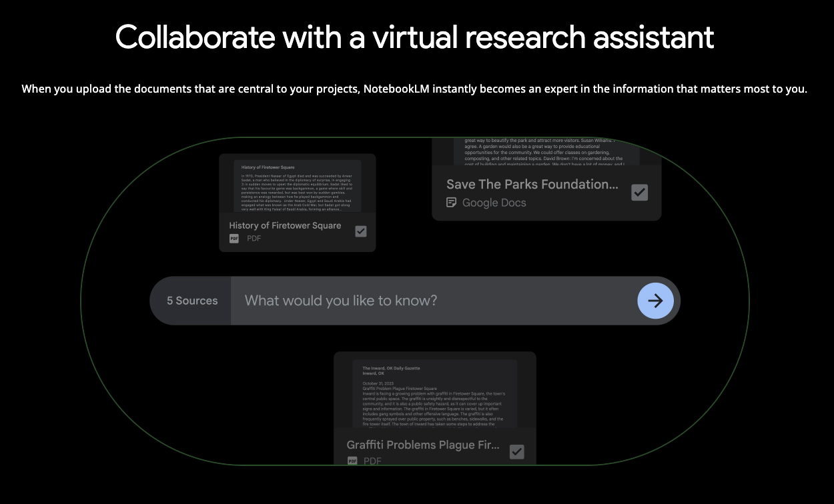Click the 'Save The Parks Foundation...' title

point(532,184)
